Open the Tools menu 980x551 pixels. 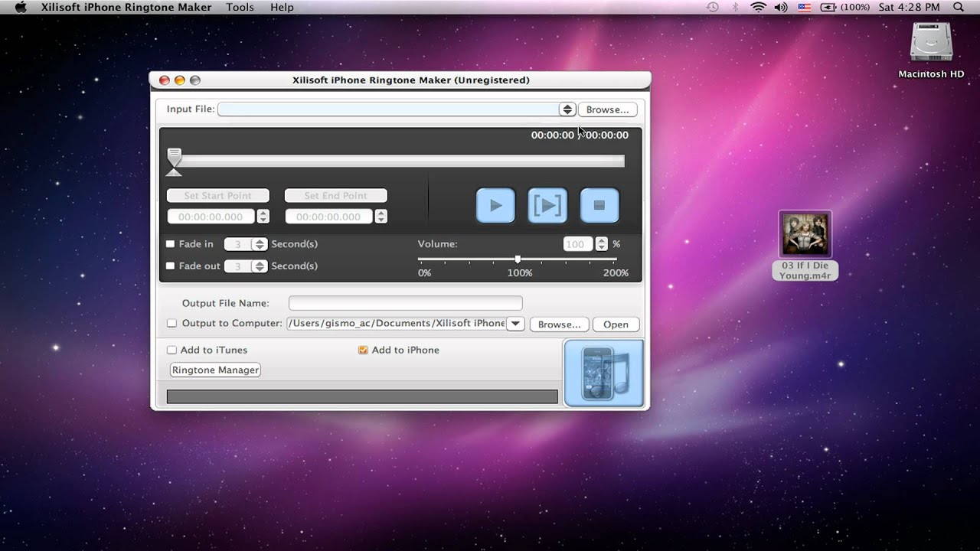click(x=240, y=7)
